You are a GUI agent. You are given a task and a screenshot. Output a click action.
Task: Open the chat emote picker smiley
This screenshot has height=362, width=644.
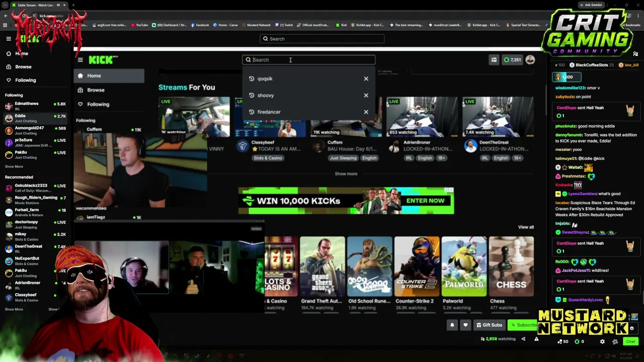point(632,328)
